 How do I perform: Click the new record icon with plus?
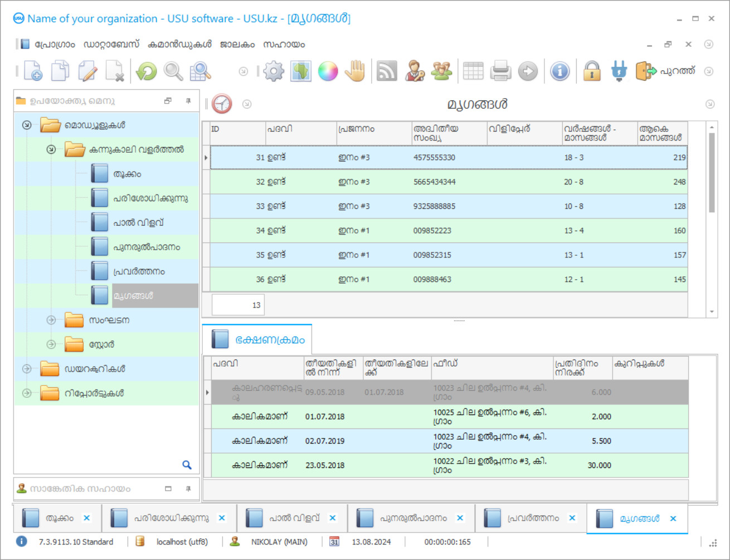pyautogui.click(x=33, y=71)
